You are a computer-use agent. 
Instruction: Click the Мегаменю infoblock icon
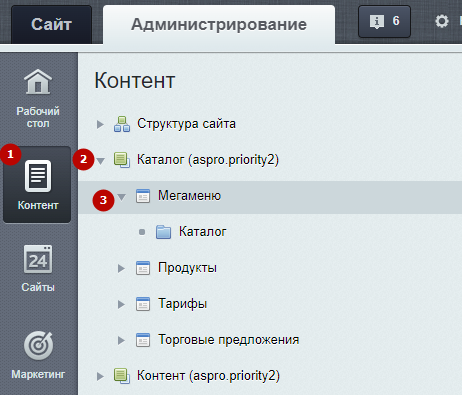143,196
